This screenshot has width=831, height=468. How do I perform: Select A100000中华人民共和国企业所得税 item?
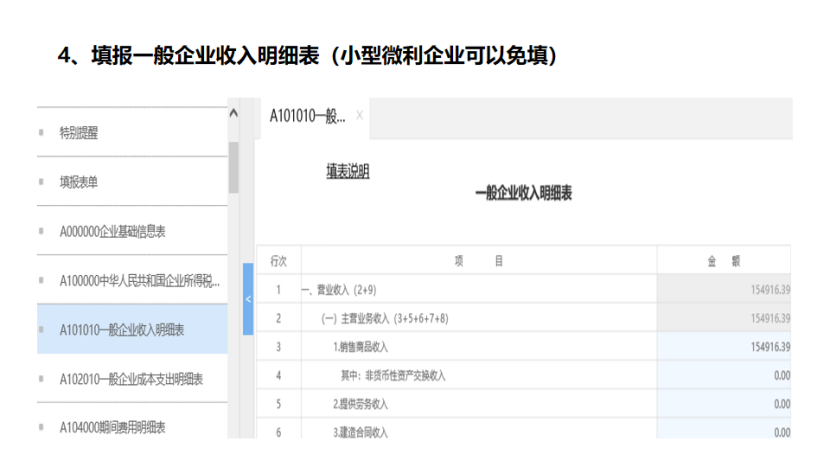coord(139,281)
